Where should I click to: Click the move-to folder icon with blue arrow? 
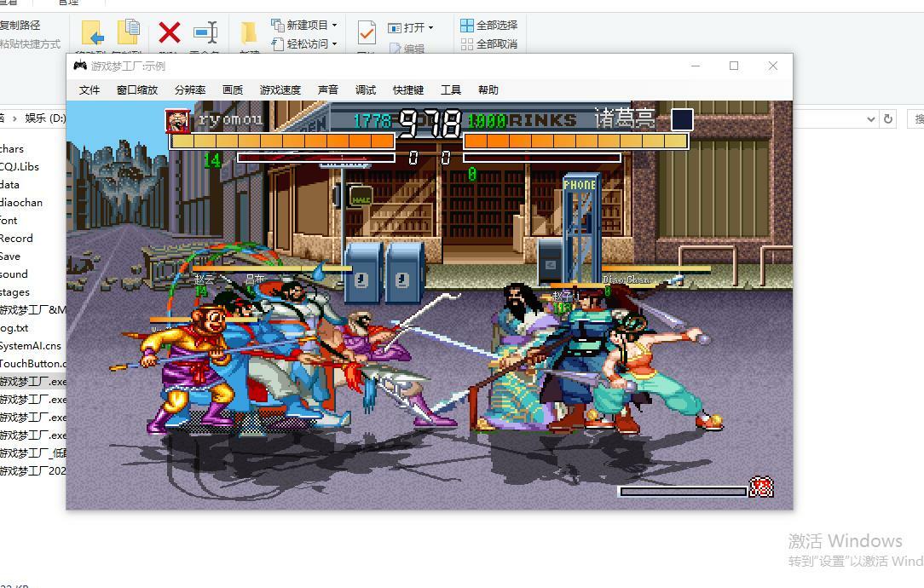(93, 32)
